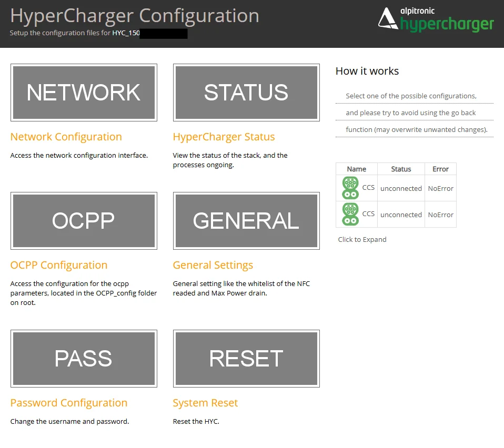Click the How it works heading
The width and height of the screenshot is (504, 448).
367,71
